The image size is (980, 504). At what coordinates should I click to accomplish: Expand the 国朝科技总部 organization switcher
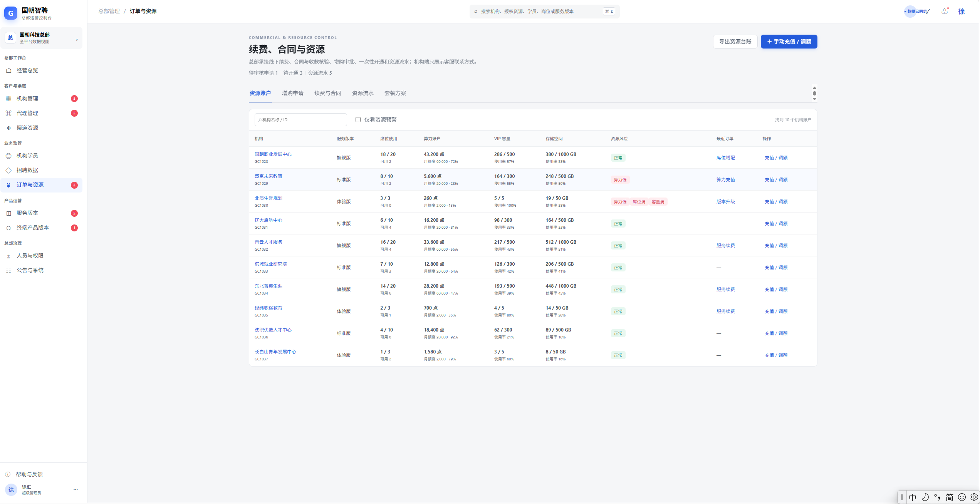tap(42, 38)
